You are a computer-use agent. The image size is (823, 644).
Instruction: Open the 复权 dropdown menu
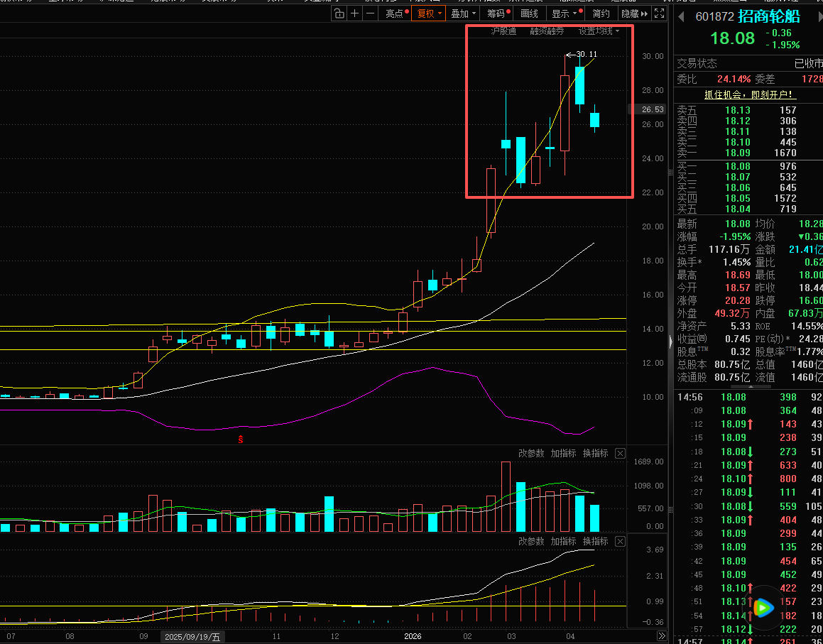click(429, 13)
